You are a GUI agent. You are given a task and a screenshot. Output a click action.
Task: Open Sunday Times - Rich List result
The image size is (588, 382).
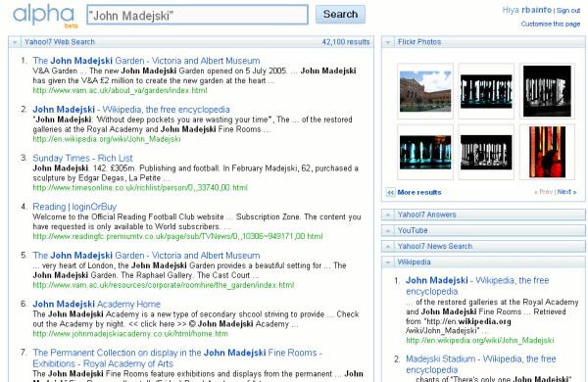(82, 159)
